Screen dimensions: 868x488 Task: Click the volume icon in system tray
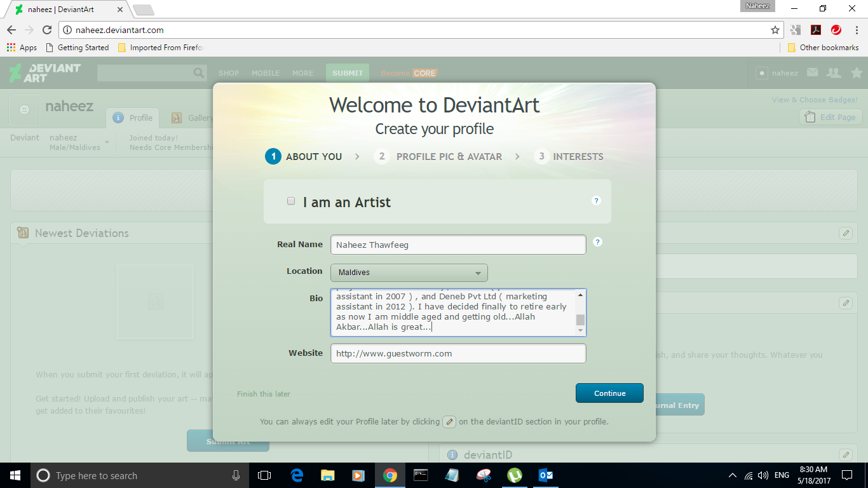763,475
